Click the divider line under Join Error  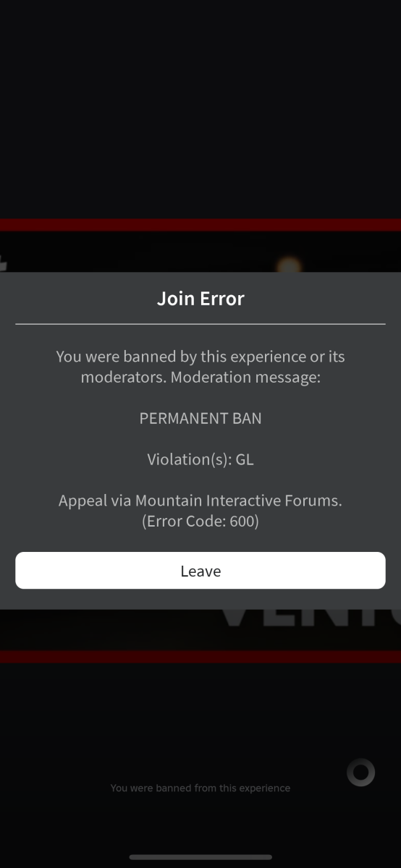tap(200, 324)
